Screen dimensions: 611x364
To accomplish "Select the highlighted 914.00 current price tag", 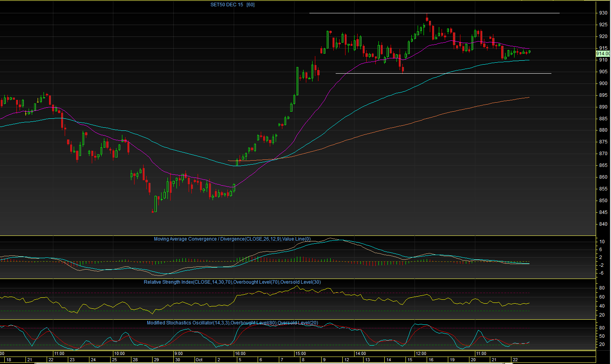I will (x=603, y=54).
